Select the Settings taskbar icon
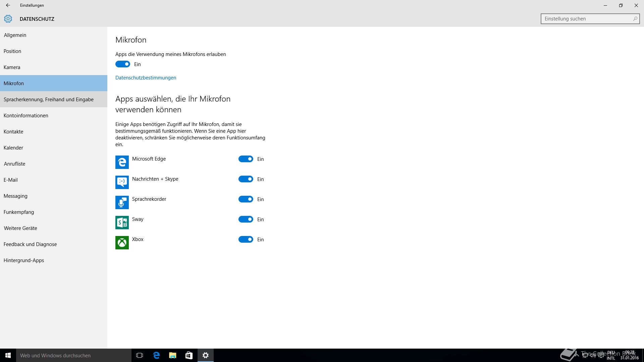Viewport: 644px width, 362px height. [x=206, y=355]
